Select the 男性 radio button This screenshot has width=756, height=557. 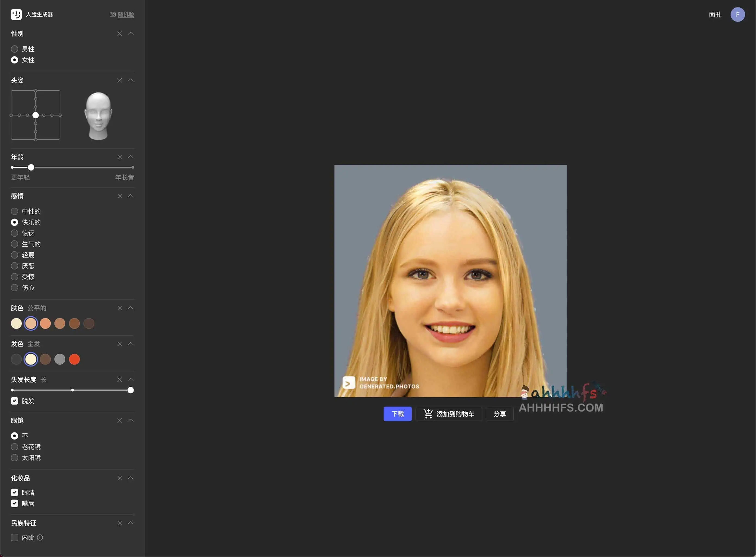(14, 49)
